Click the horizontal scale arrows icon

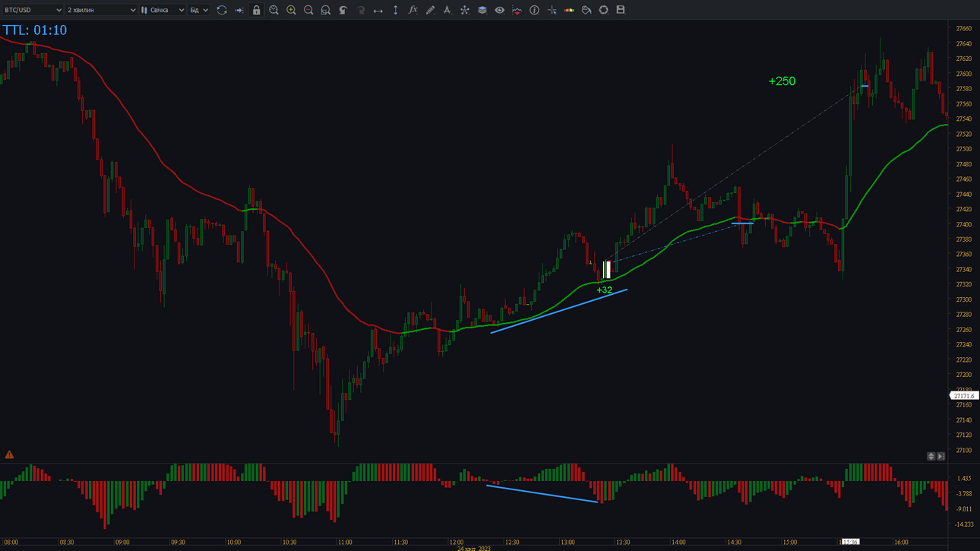378,10
